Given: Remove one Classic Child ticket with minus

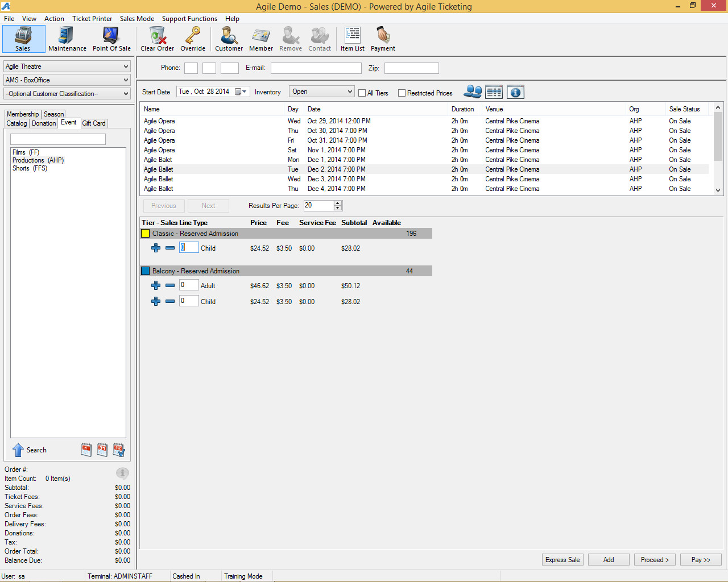Looking at the screenshot, I should pyautogui.click(x=170, y=248).
